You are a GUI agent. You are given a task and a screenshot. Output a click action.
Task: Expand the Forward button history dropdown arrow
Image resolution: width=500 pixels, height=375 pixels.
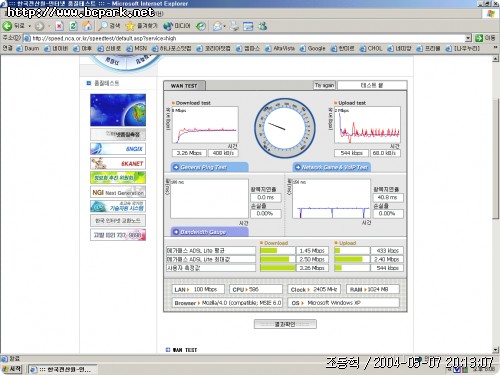[x=49, y=26]
